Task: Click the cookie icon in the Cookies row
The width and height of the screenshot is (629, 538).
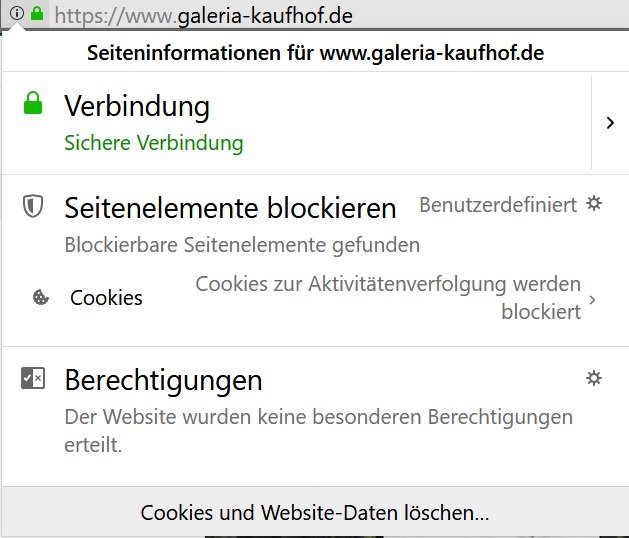Action: (41, 297)
